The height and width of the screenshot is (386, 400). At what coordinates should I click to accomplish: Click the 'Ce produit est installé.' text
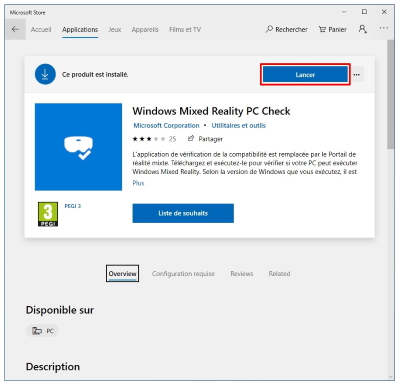95,74
